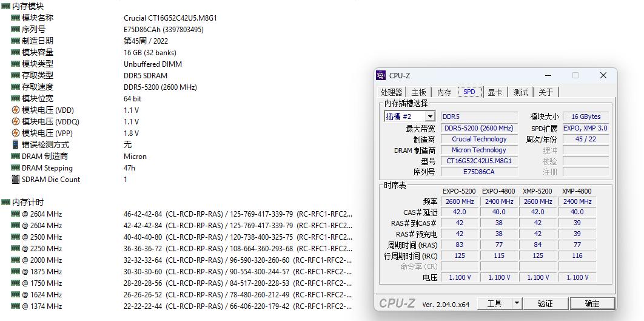
Task: Click the icon beside DRAM Stepping
Action: pos(15,167)
